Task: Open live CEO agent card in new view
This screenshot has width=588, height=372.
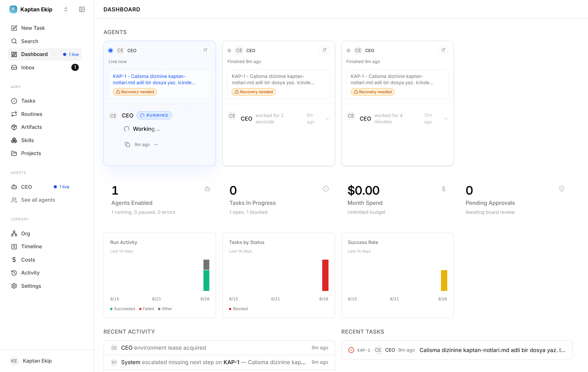Action: (x=205, y=50)
